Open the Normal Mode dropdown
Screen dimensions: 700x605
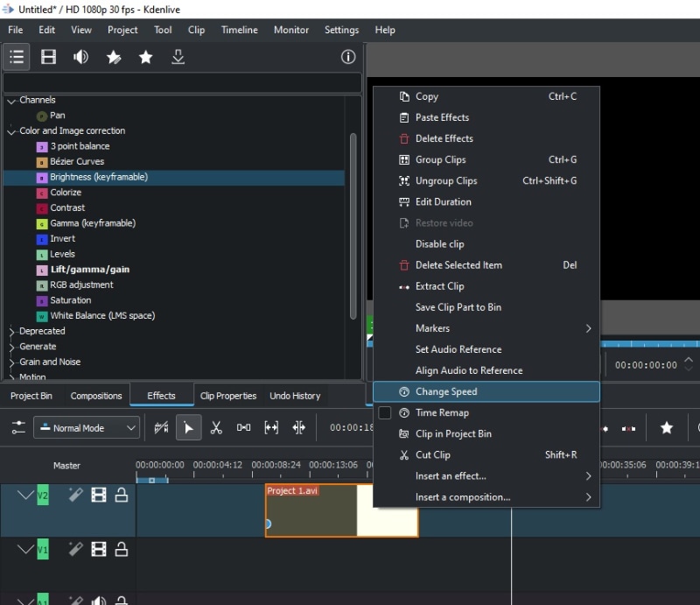87,427
